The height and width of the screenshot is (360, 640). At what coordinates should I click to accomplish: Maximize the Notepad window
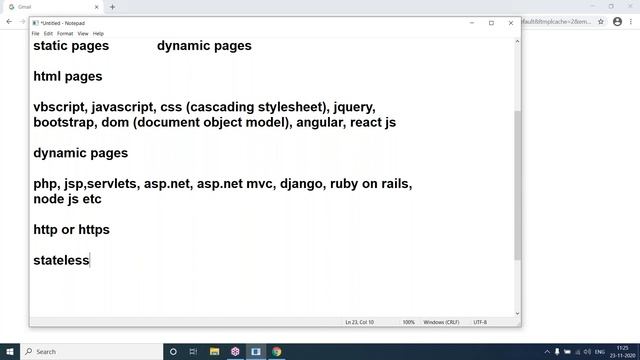491,23
